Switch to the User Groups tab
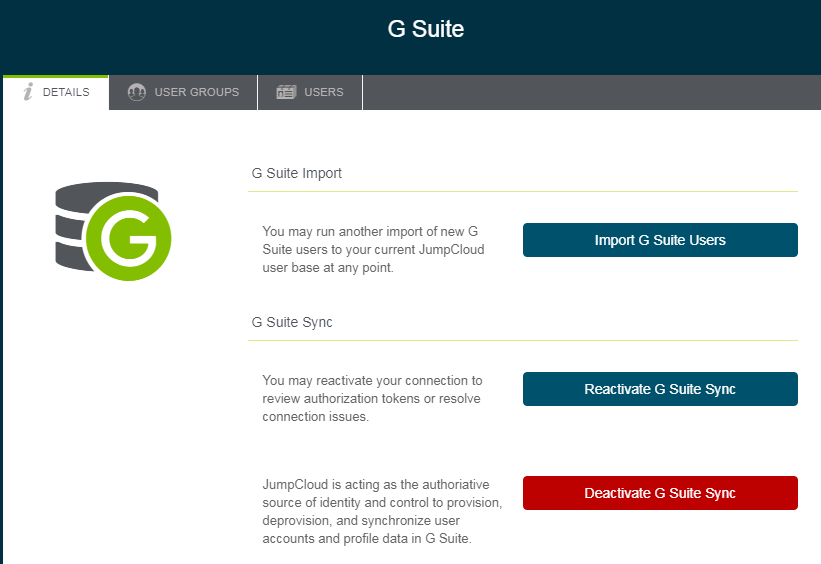Viewport: 821px width, 564px height. point(183,93)
